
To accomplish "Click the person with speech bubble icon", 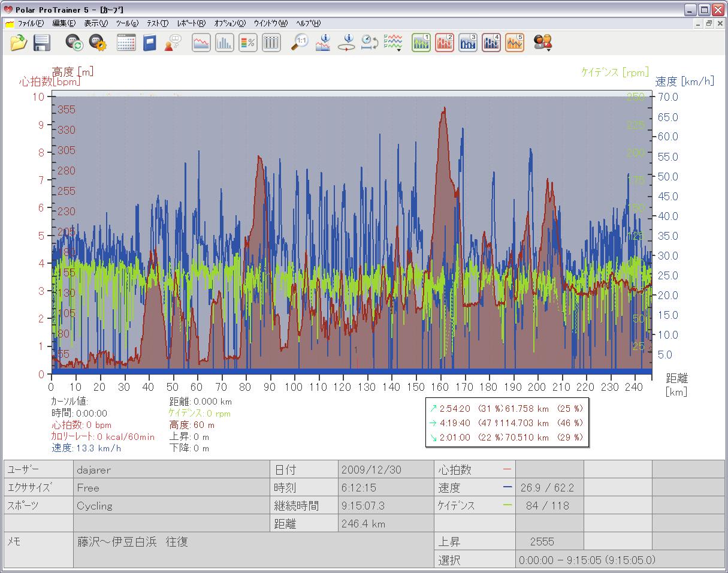I will pyautogui.click(x=173, y=43).
